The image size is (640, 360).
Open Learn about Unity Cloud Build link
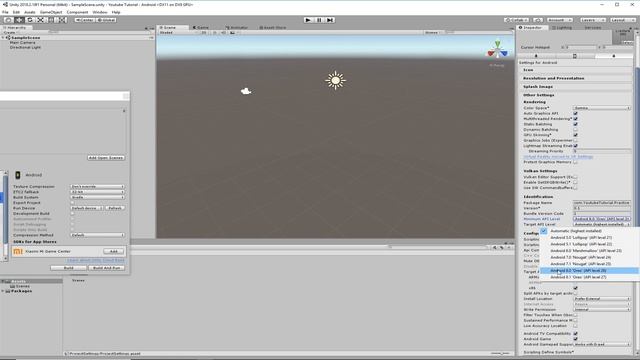click(x=96, y=260)
